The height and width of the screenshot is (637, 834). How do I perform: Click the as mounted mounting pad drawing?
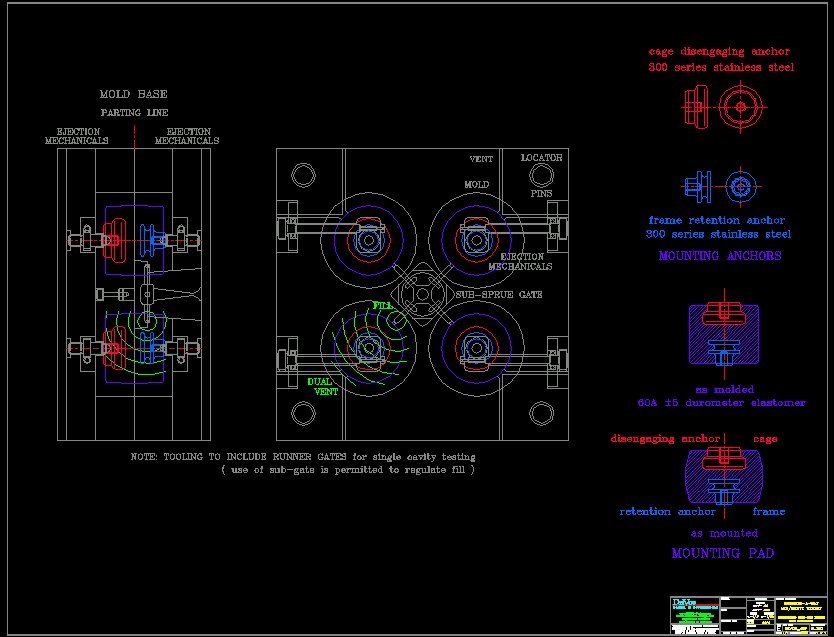point(723,476)
